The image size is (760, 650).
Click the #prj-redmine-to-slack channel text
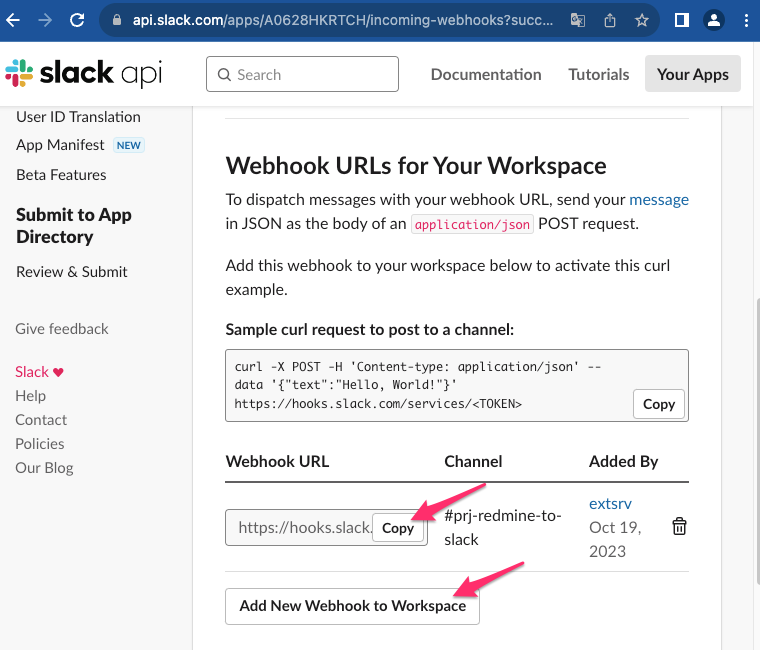click(x=503, y=527)
